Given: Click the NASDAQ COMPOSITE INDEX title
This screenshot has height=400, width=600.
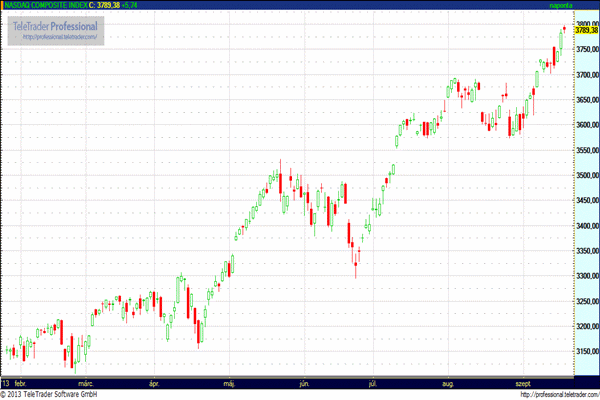Looking at the screenshot, I should [44, 5].
